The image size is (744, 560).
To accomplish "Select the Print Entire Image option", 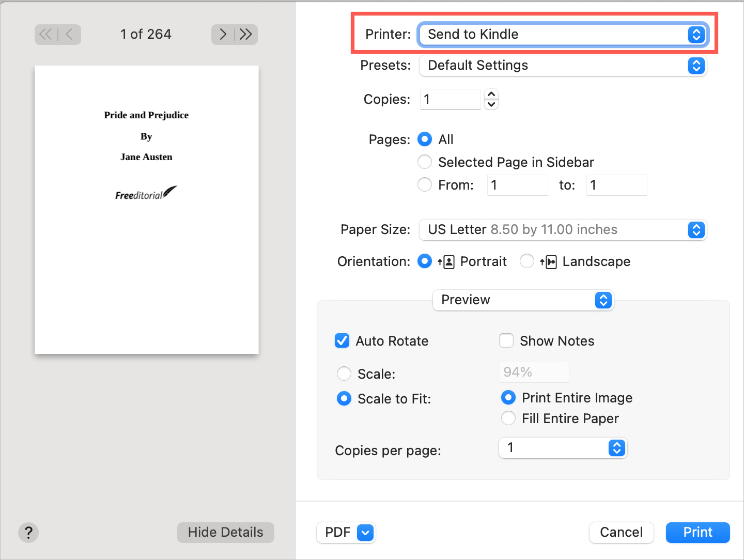I will tap(508, 397).
